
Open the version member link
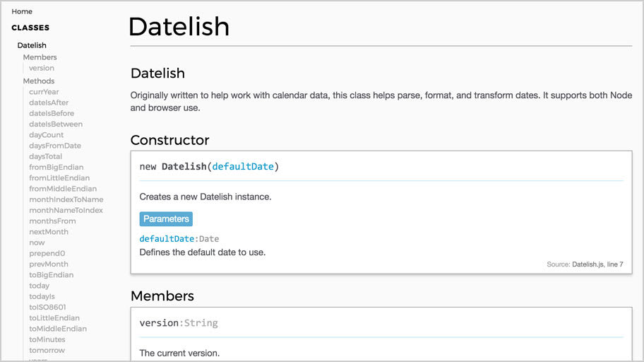[x=42, y=68]
